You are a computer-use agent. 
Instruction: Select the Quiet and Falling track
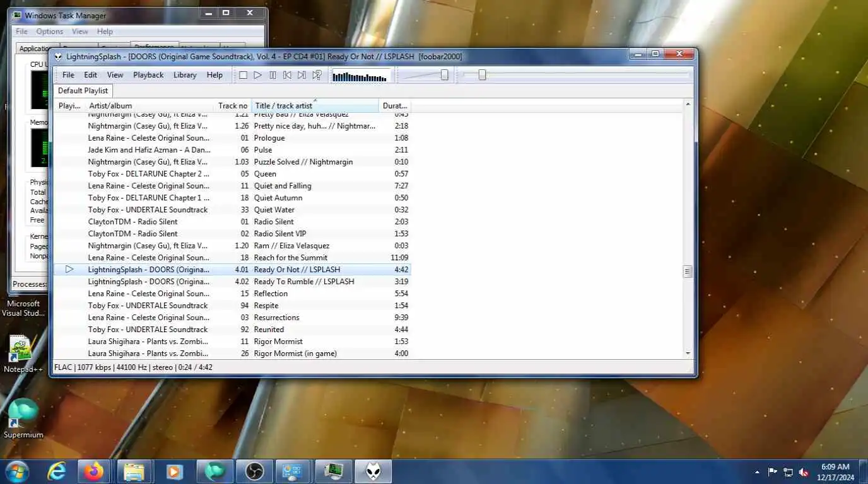pos(232,186)
